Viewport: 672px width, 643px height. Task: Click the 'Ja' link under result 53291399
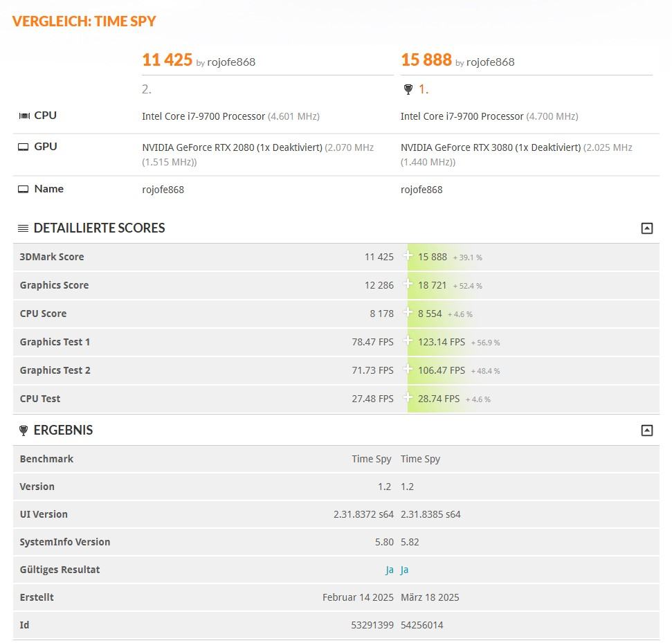(389, 570)
